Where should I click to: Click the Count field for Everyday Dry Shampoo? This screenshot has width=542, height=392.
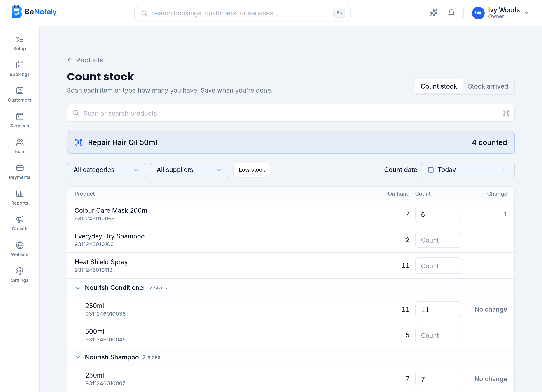coord(438,240)
